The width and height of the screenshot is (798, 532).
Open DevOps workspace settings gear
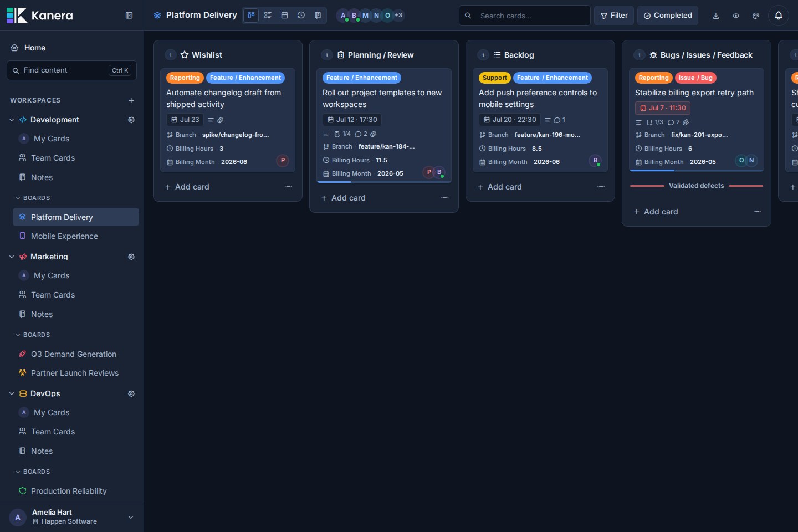click(x=131, y=393)
